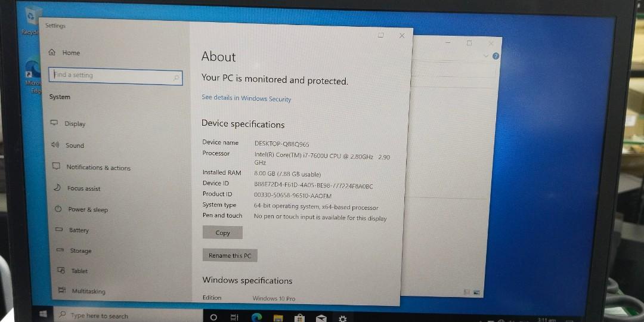Viewport: 644px width, 322px height.
Task: Open Power & sleep settings
Action: point(81,209)
